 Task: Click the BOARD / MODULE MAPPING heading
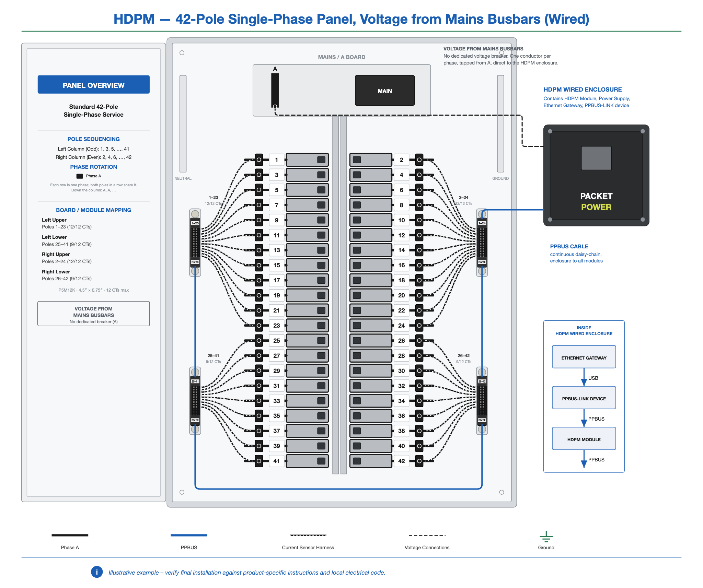click(93, 210)
